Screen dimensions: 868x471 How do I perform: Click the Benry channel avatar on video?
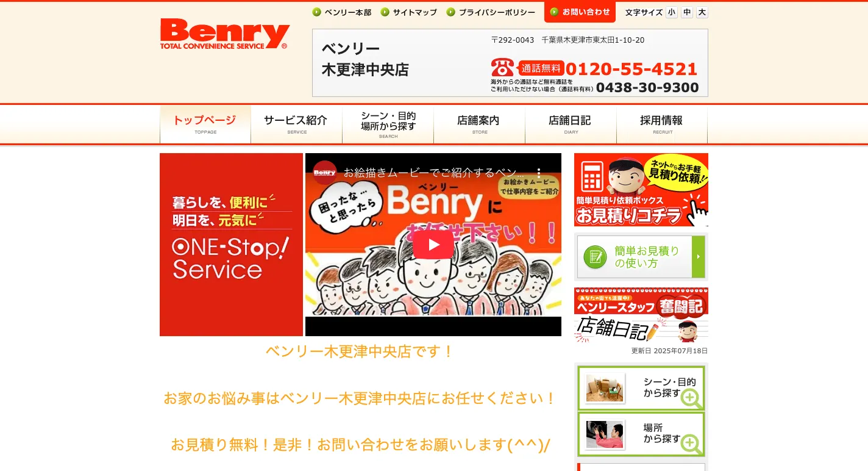(x=325, y=173)
